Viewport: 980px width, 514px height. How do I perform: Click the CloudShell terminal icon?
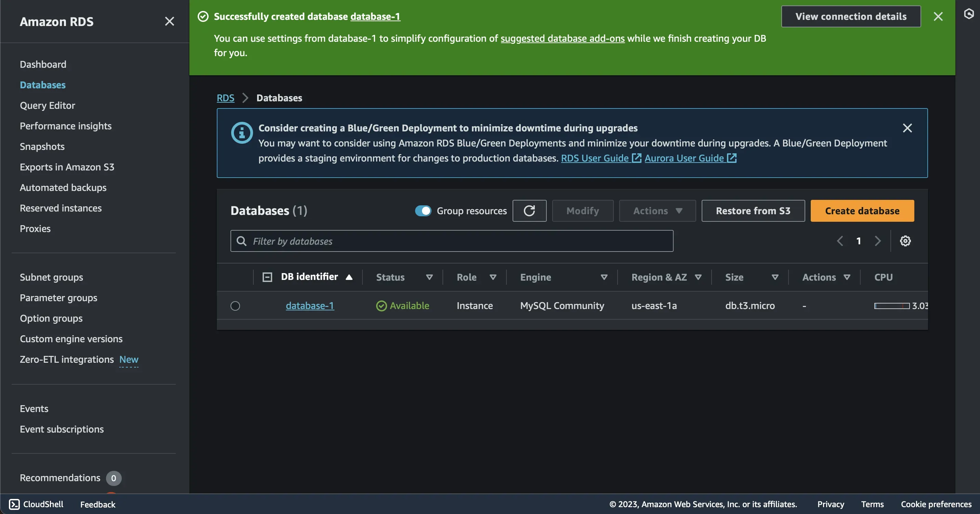coord(14,504)
